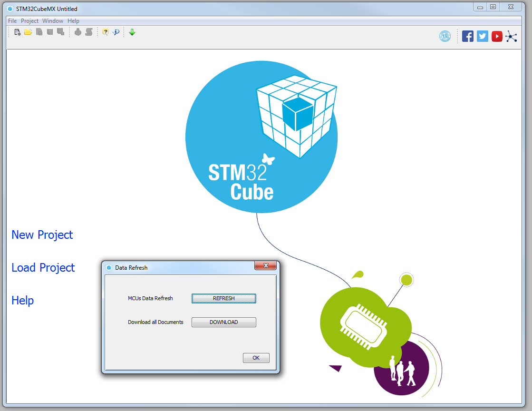
Task: Click the Load Project folder icon
Action: click(x=28, y=32)
